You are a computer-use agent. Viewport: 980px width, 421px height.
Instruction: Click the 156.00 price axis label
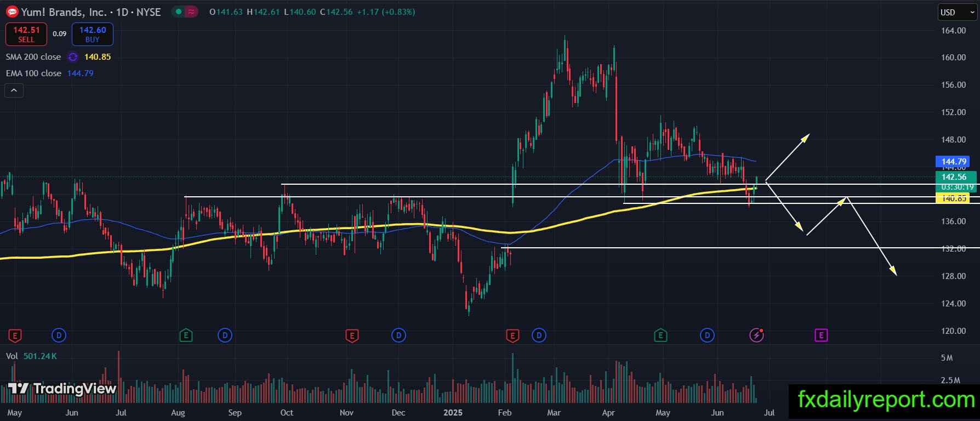click(x=954, y=85)
